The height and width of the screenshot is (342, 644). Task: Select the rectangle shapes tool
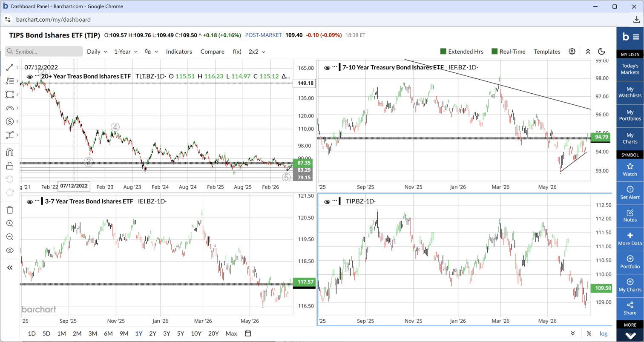(x=9, y=95)
